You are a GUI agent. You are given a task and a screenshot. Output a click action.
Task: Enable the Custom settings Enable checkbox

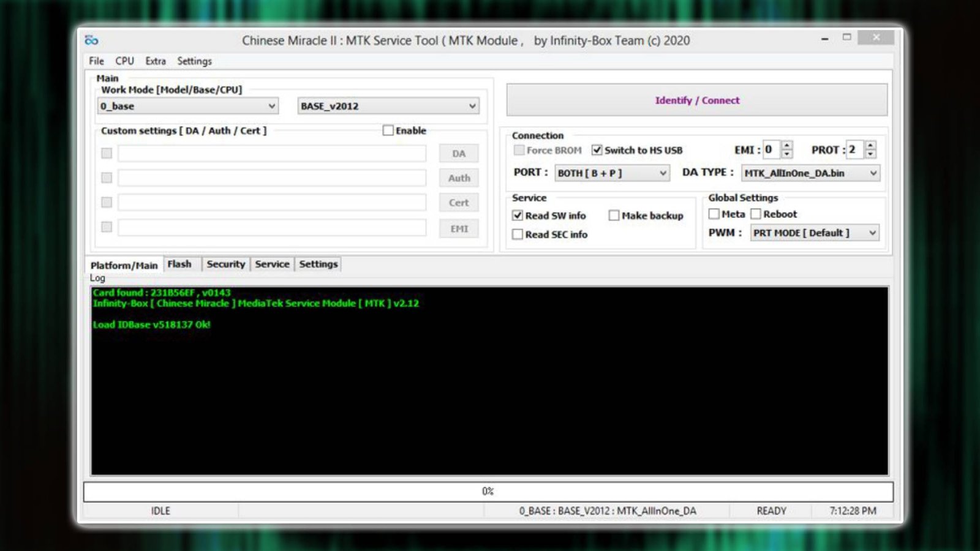point(388,130)
